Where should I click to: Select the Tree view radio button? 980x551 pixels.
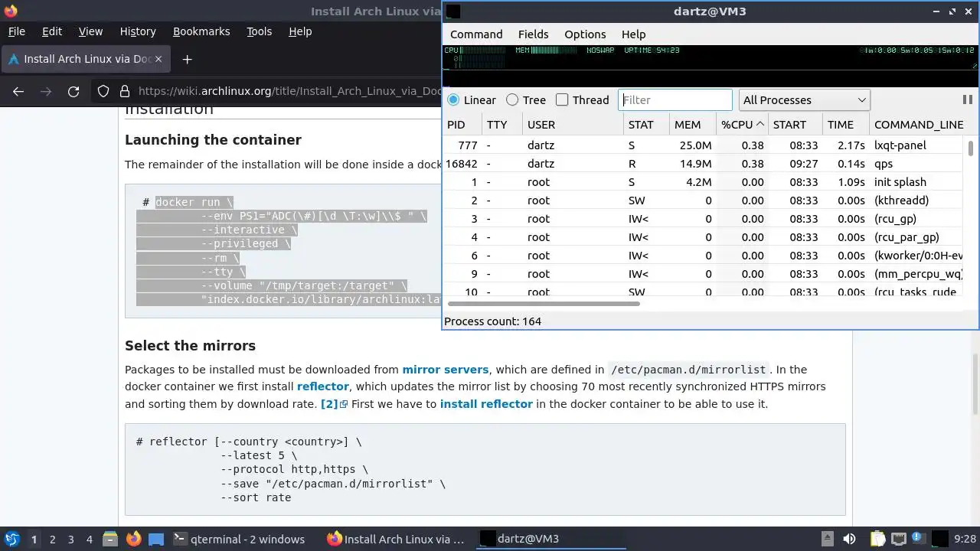pos(512,99)
